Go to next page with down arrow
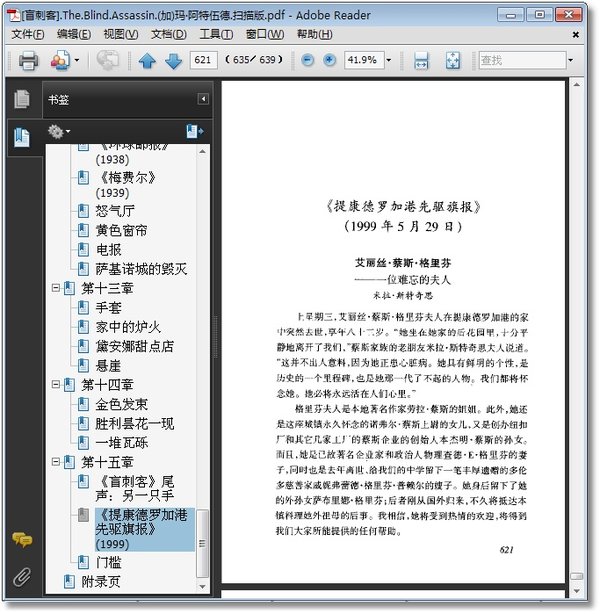Screen dimensions: 600x614 173,61
